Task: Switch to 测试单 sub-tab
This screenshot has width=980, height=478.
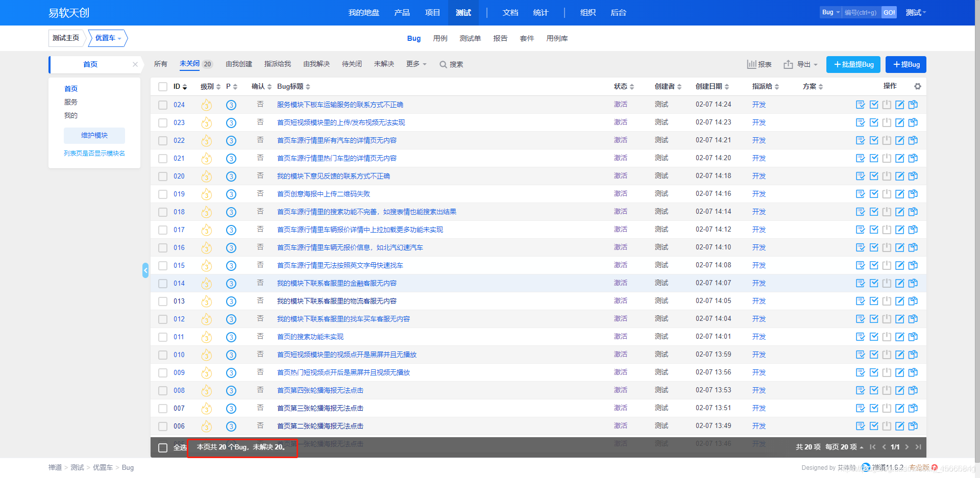Action: [x=470, y=38]
